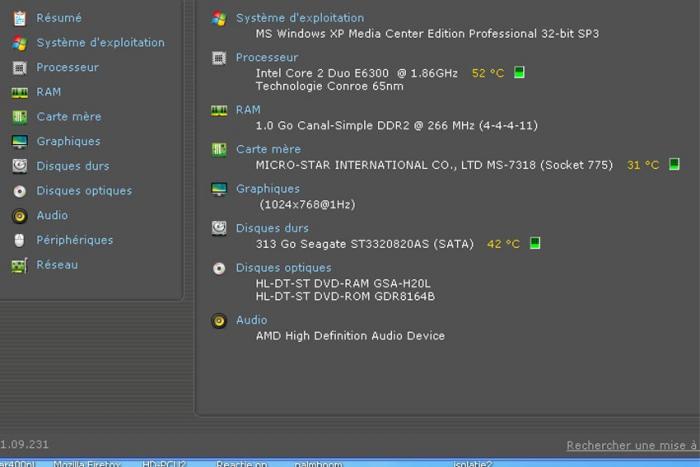Click the CPU chip icon beside sidebar Processeur
Viewport: 700px width, 467px height.
(19, 68)
